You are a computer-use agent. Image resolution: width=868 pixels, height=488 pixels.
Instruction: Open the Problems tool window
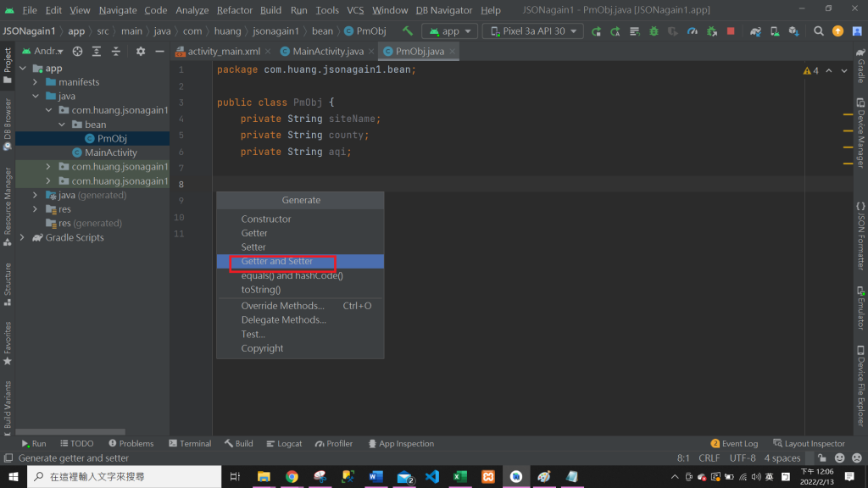[131, 444]
